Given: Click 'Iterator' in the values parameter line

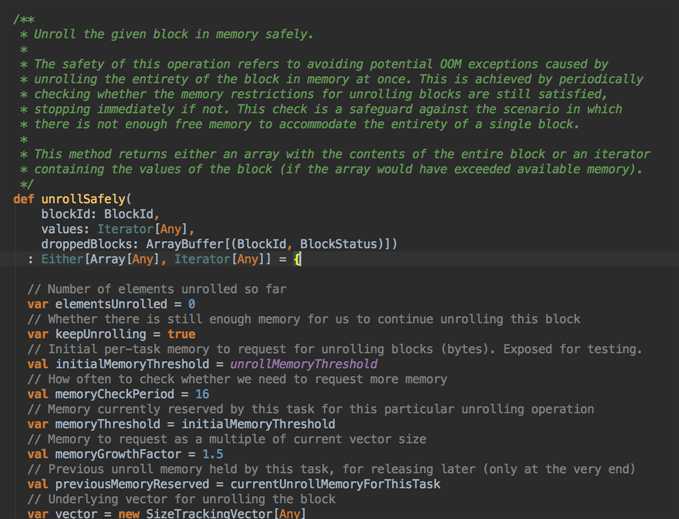Looking at the screenshot, I should tap(125, 229).
